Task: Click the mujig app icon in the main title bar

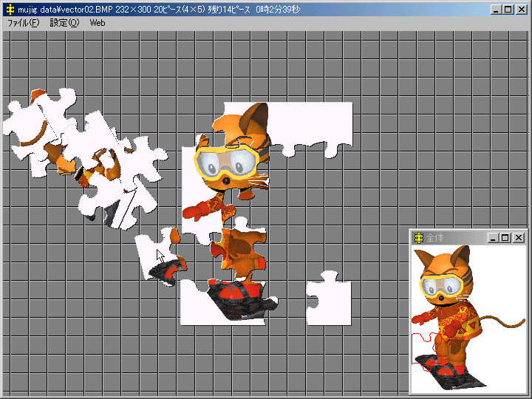Action: (10, 10)
